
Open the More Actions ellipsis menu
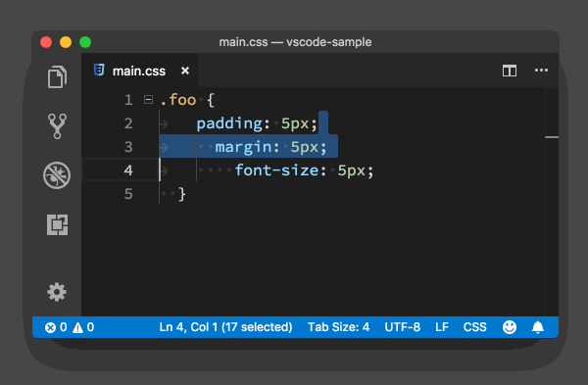pos(541,71)
